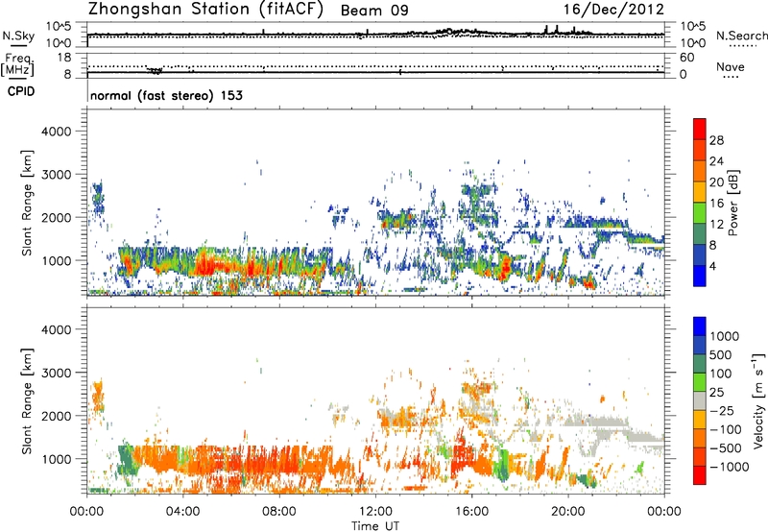Click the 'Nave' legend label
Image resolution: width=768 pixels, height=532 pixels.
coord(731,67)
